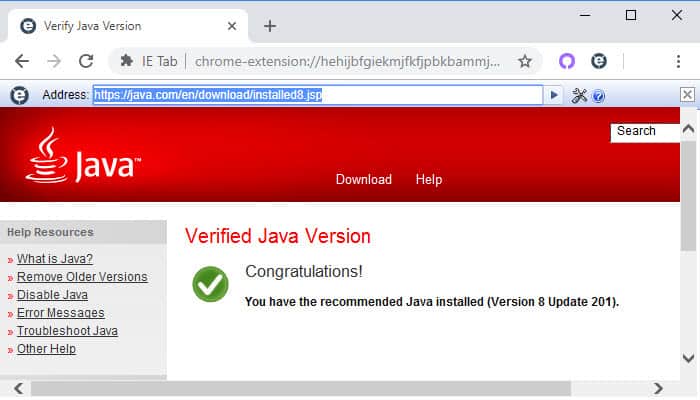The height and width of the screenshot is (400, 700).
Task: Click the IE Tab toolbar extension icon
Action: [599, 61]
